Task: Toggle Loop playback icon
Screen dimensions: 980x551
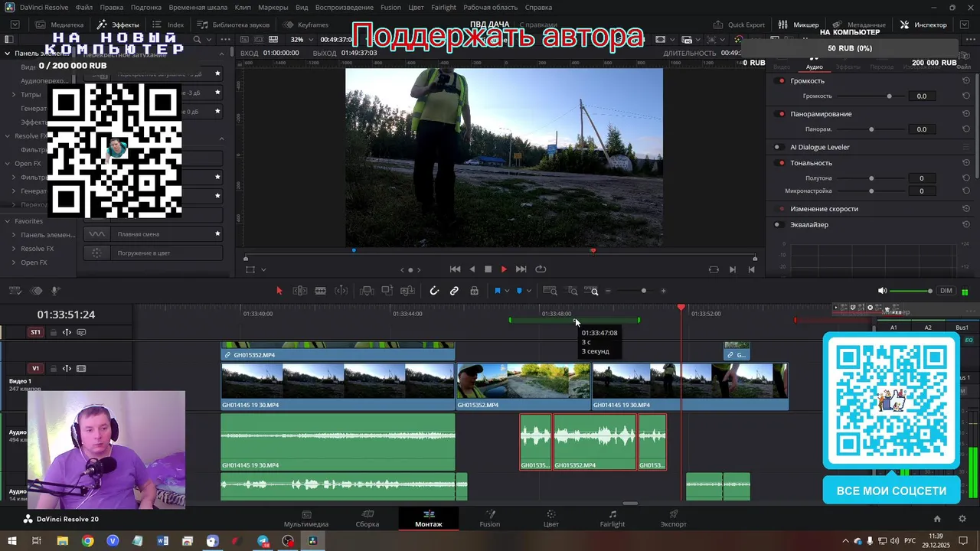Action: pos(541,269)
